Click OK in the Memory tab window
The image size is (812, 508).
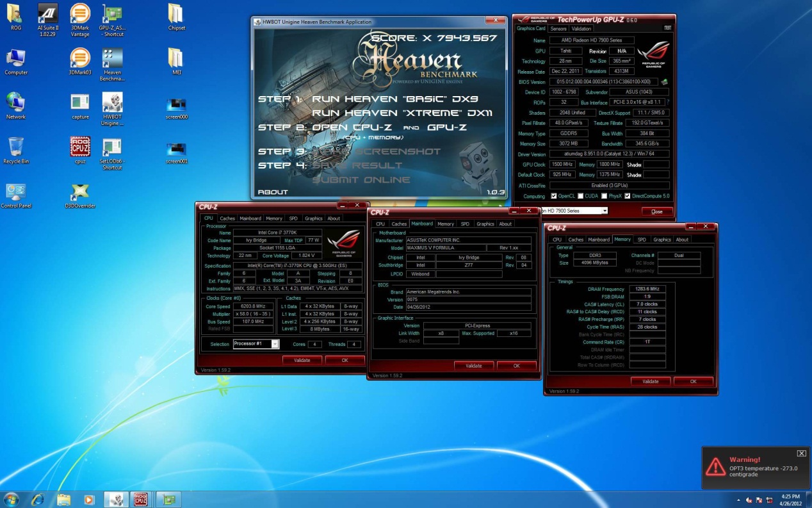click(x=694, y=381)
